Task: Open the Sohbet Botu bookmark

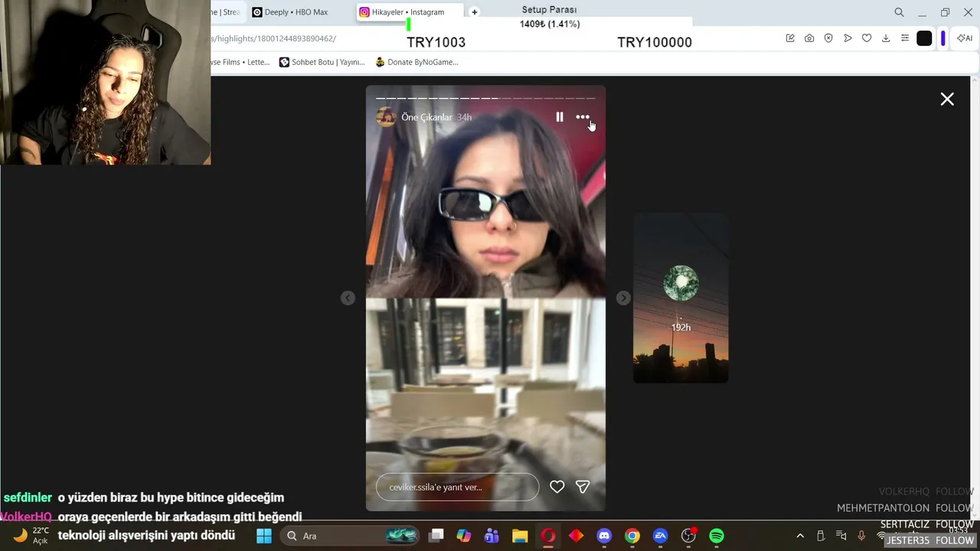Action: pos(322,62)
